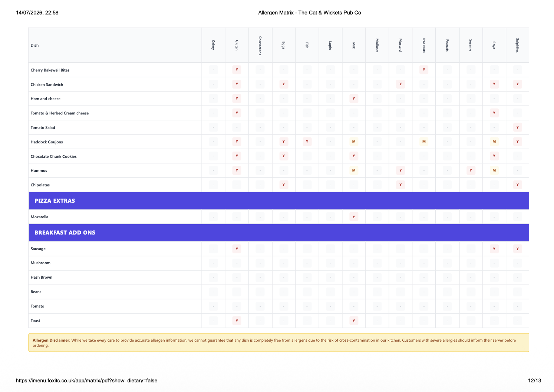Click the 12/13 page number
The image size is (554, 392).
[x=534, y=381]
